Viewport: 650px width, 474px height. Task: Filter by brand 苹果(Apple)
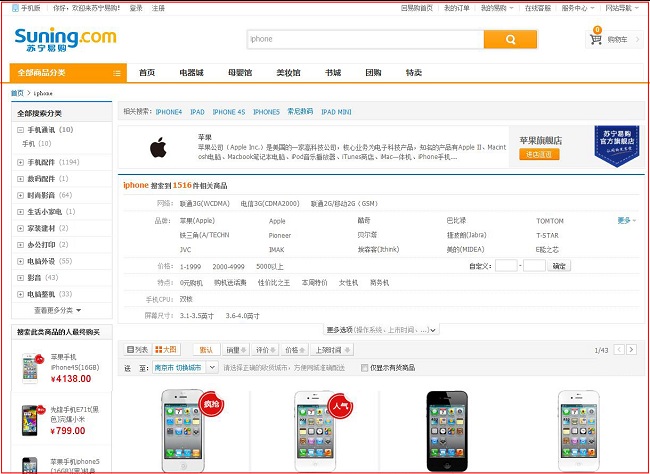click(x=197, y=221)
